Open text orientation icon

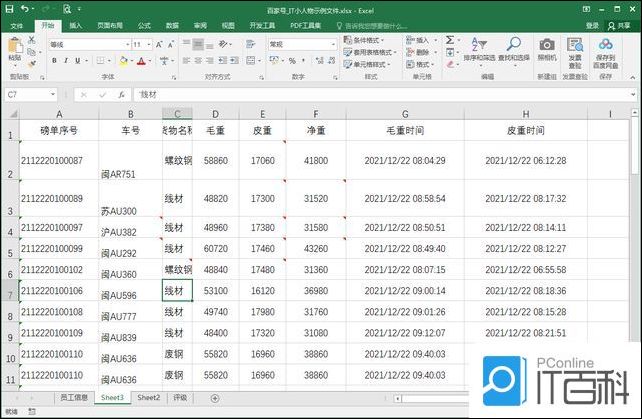pyautogui.click(x=223, y=44)
